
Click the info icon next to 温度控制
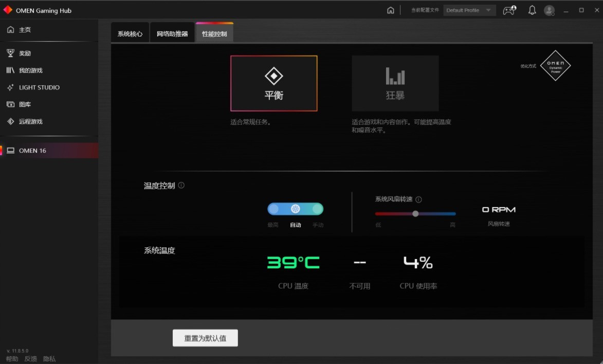click(181, 186)
